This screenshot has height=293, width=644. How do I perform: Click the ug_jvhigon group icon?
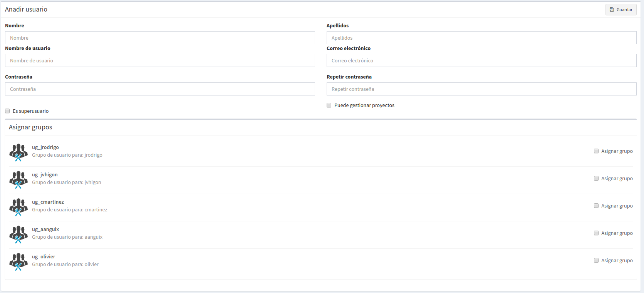coord(18,179)
